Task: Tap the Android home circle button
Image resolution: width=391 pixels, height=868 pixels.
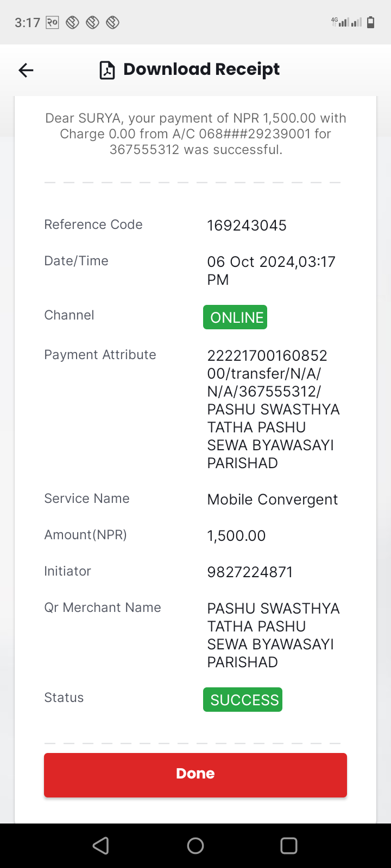Action: pos(195,846)
